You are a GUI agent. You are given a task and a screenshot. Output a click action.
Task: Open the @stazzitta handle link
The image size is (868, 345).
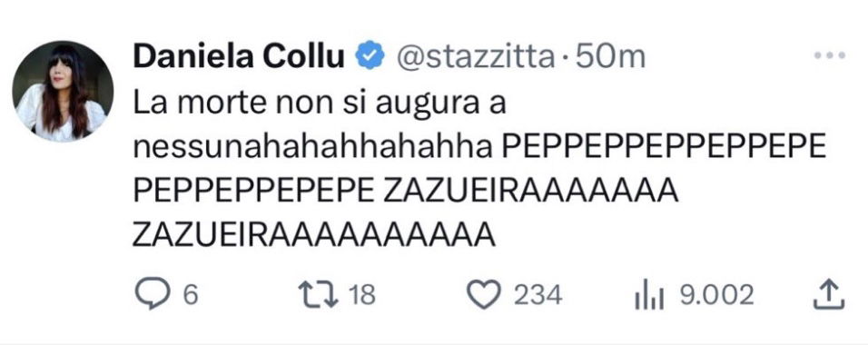tap(473, 56)
